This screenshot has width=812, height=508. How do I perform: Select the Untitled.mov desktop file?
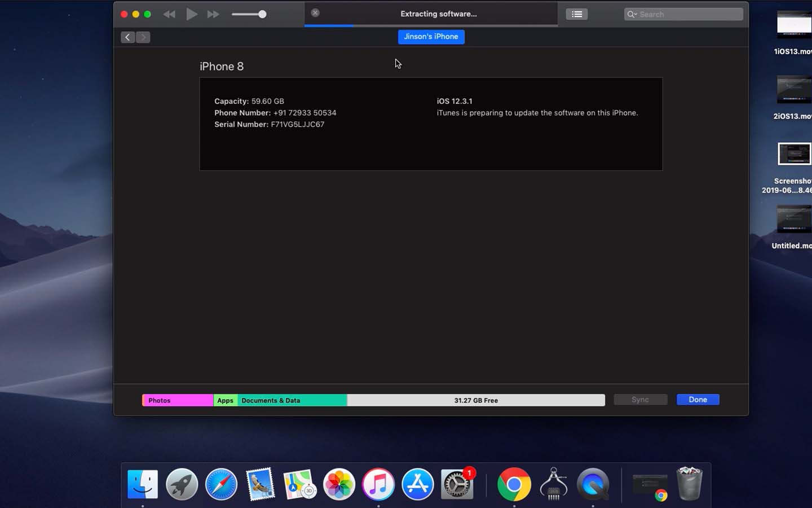pos(792,227)
